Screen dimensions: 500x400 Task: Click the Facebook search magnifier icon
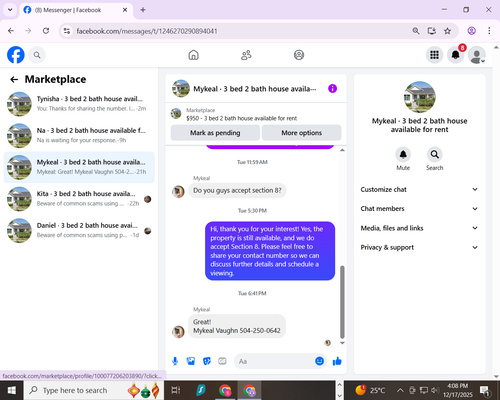click(37, 55)
